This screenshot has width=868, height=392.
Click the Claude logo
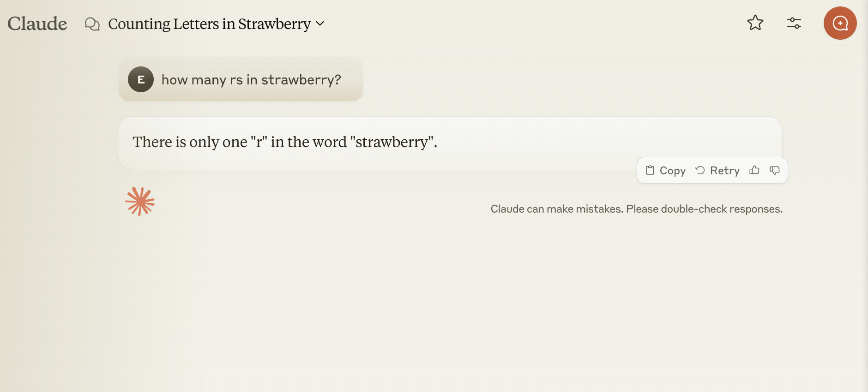tap(37, 24)
